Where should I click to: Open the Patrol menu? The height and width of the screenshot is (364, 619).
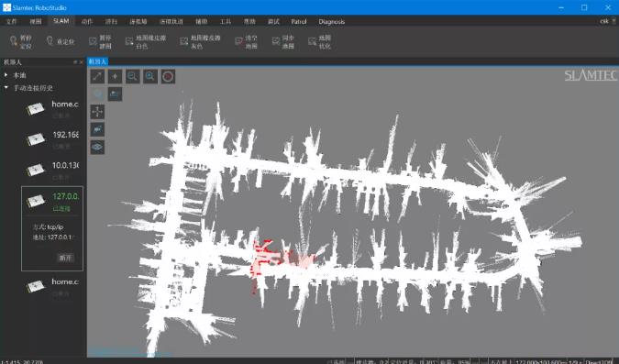[298, 21]
